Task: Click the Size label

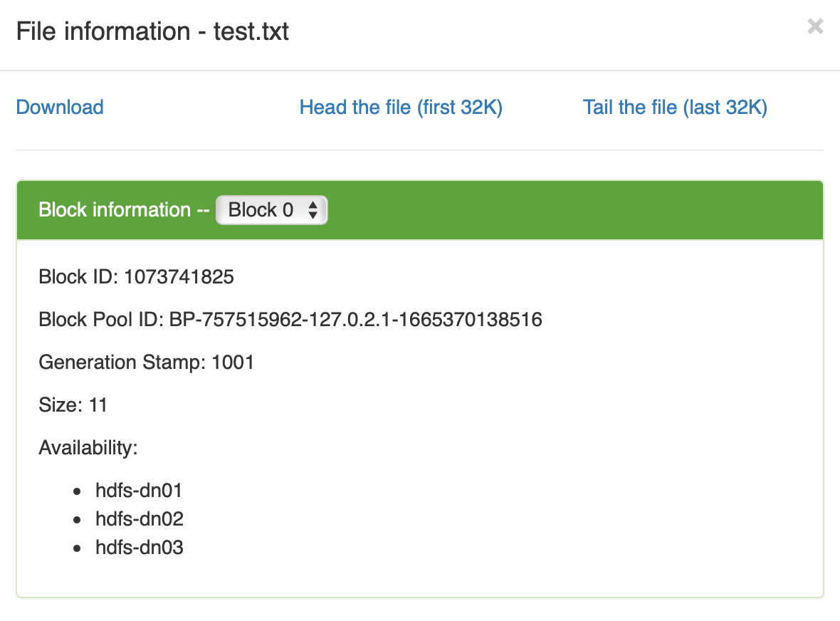Action: pos(60,405)
